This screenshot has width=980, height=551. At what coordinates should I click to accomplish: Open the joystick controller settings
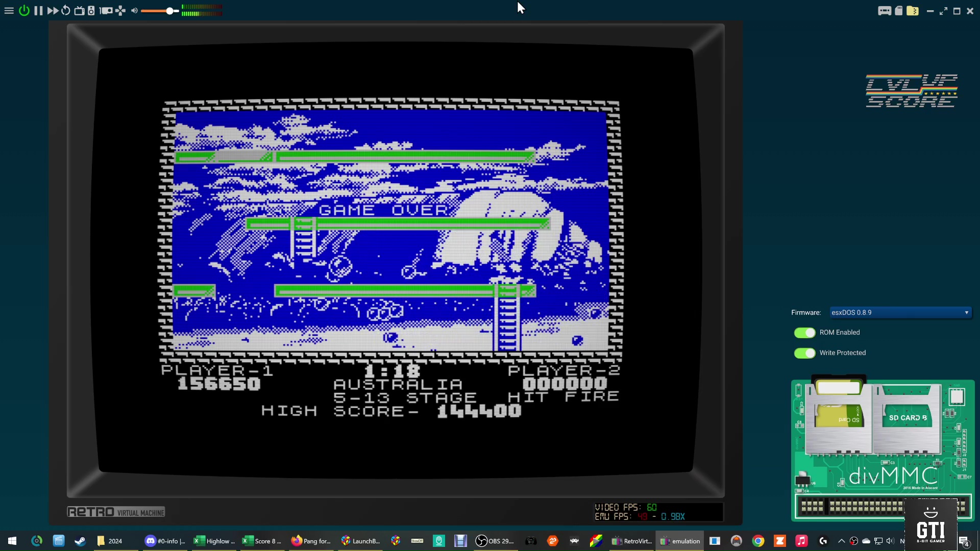(x=120, y=11)
